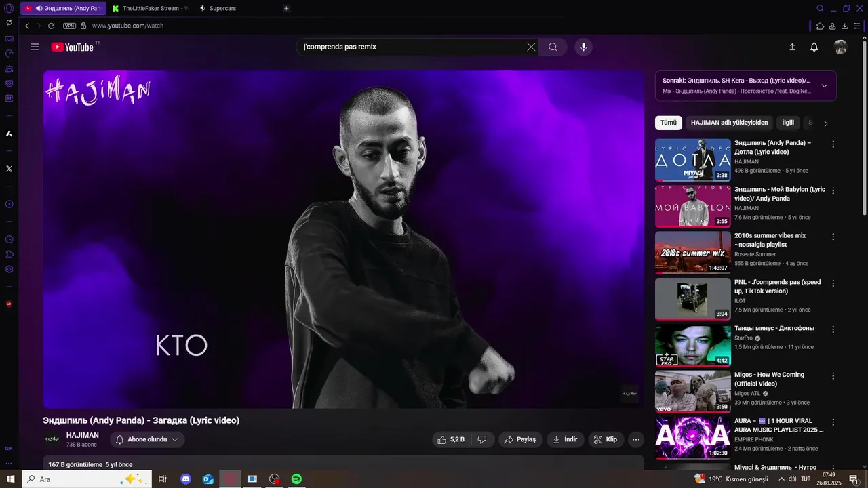Start voice search with the microphone
The height and width of the screenshot is (488, 868).
click(583, 47)
